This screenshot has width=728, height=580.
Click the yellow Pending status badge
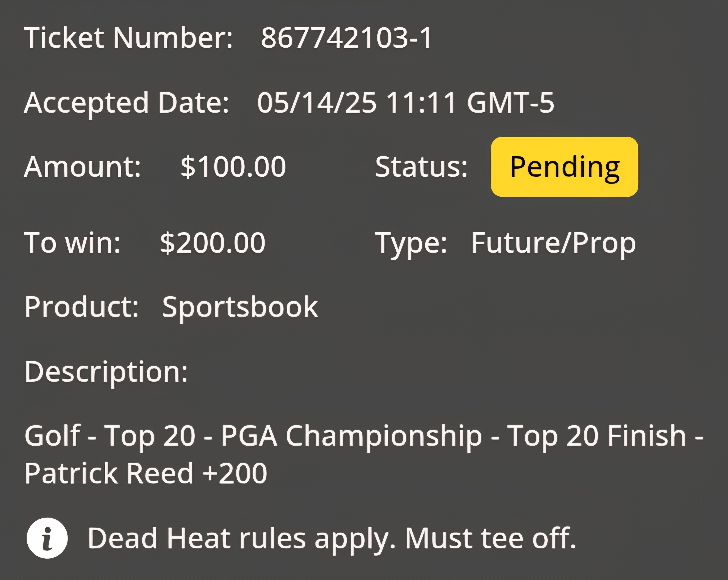click(564, 167)
